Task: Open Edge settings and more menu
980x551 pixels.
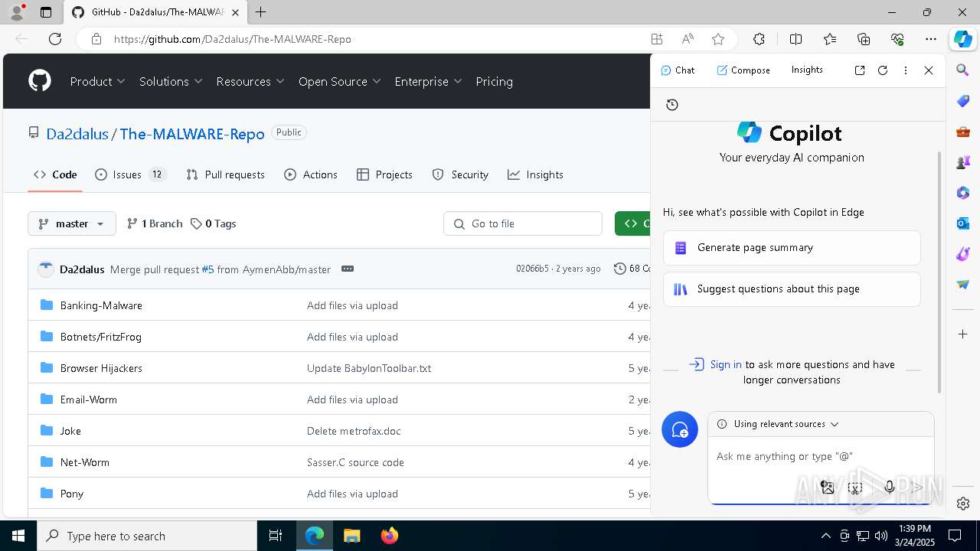Action: pos(931,39)
